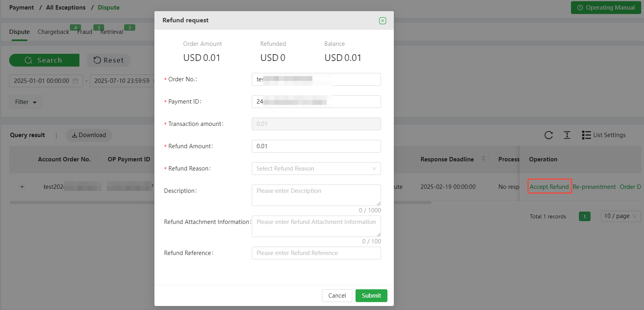Click the Search button
The image size is (644, 310).
tap(44, 60)
